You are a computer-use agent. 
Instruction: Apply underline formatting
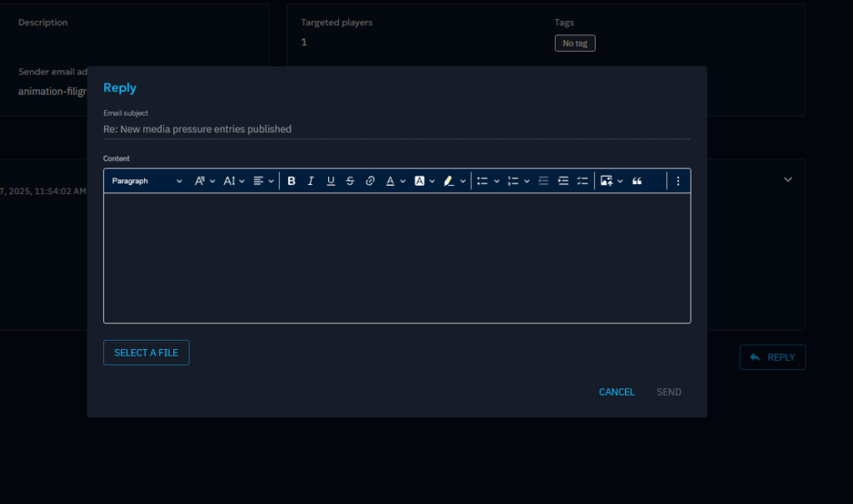coord(331,181)
